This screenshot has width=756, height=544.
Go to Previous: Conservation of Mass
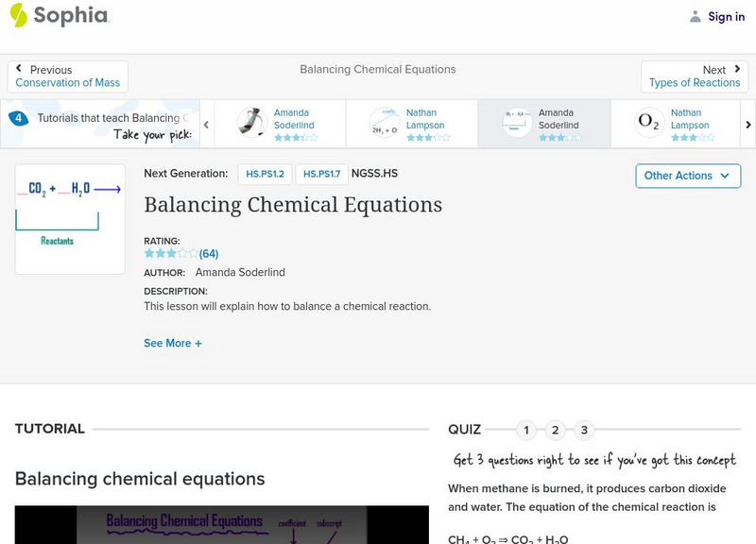point(68,76)
